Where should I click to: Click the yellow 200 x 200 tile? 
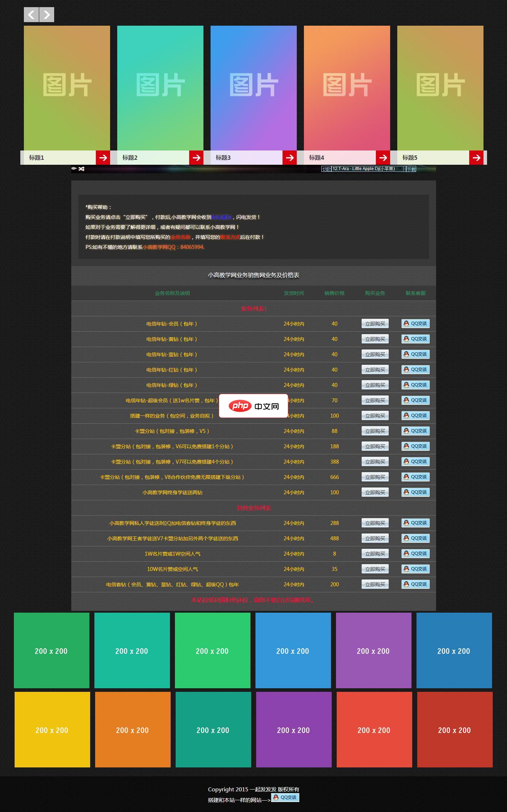52,730
